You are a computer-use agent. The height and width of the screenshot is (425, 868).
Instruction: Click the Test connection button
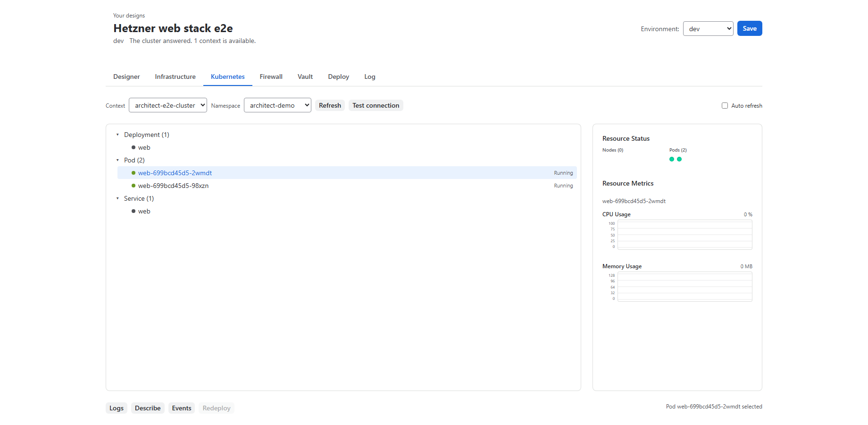pos(376,105)
